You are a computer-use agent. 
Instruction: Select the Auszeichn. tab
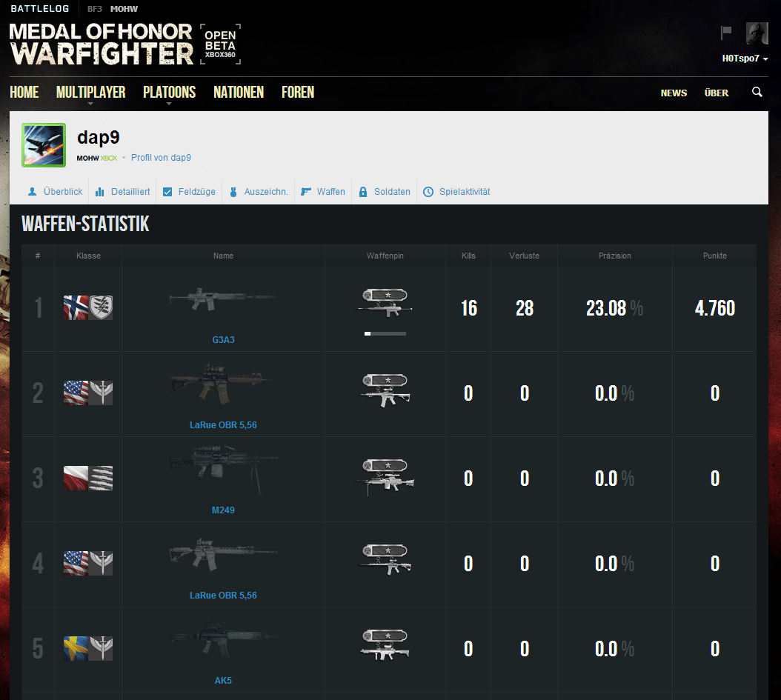pos(259,192)
